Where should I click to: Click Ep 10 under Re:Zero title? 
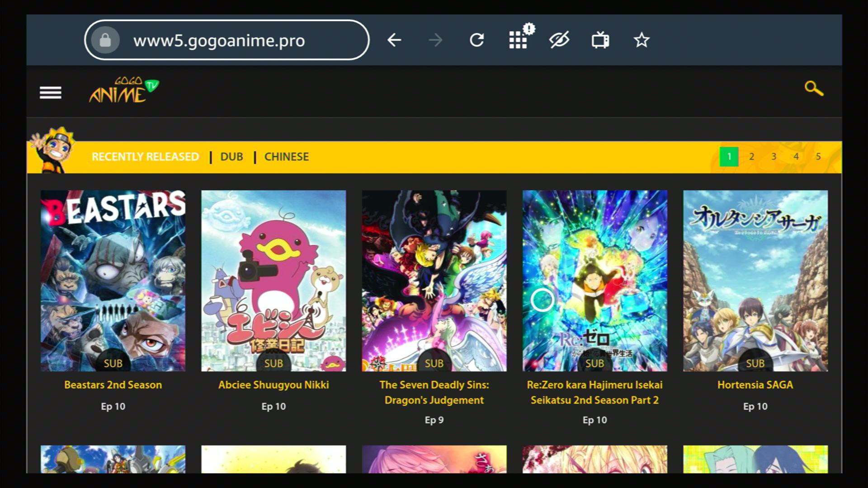[x=595, y=420]
